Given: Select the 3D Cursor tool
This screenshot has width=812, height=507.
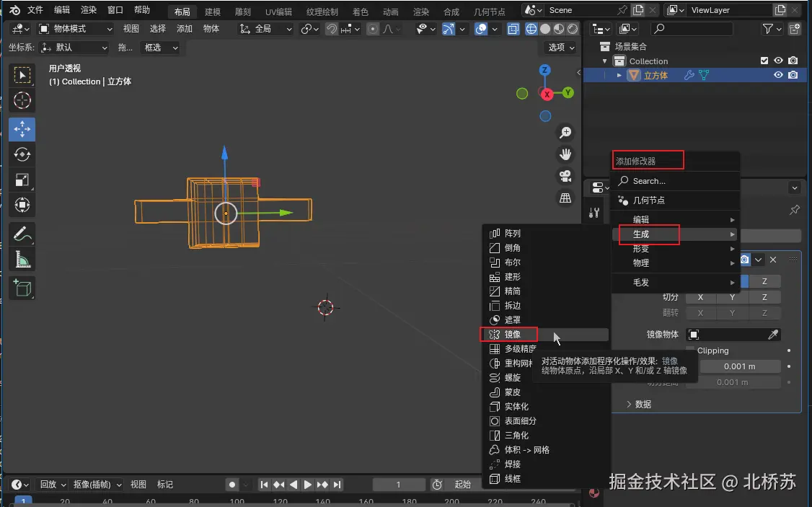Looking at the screenshot, I should click(x=22, y=100).
